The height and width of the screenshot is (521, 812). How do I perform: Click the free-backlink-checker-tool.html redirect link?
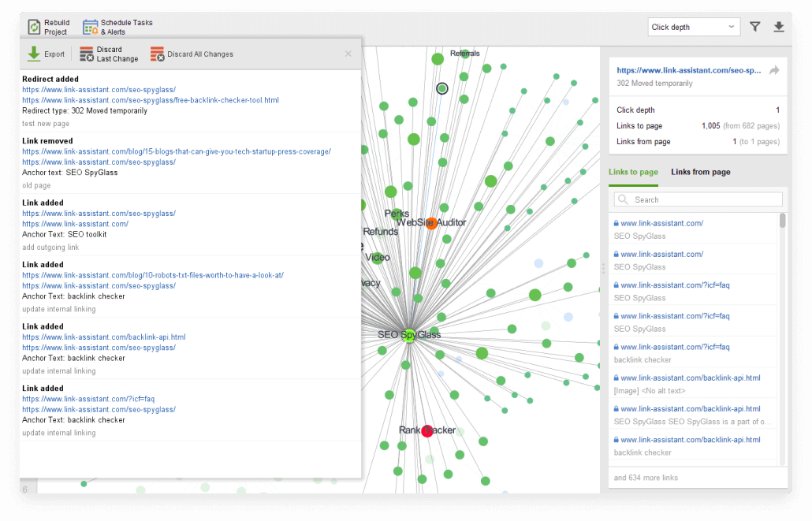click(150, 100)
